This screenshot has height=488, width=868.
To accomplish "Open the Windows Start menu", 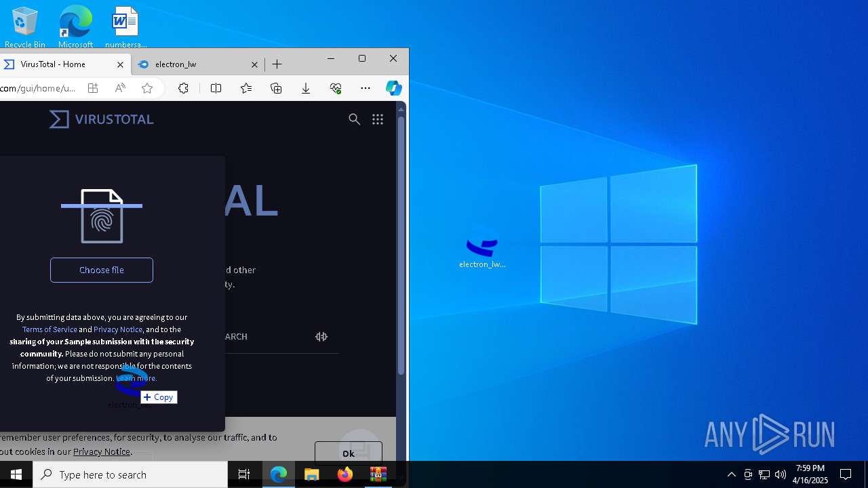I will pyautogui.click(x=16, y=474).
